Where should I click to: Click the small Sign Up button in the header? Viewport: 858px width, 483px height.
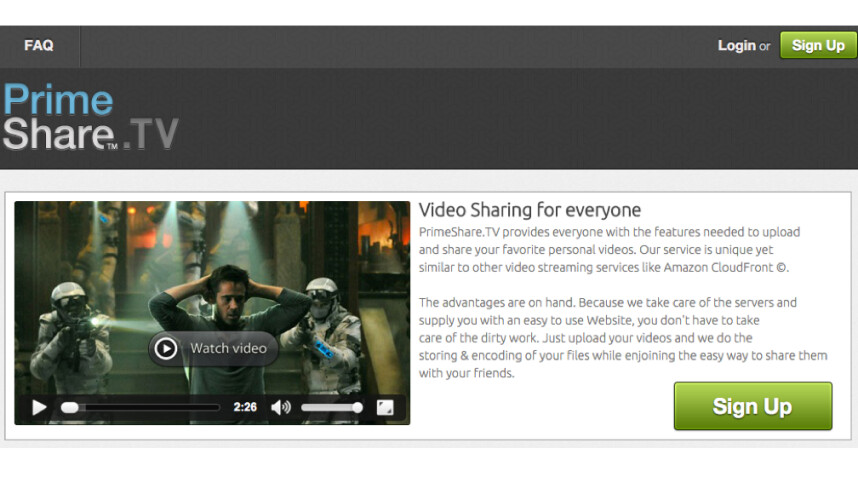(818, 45)
